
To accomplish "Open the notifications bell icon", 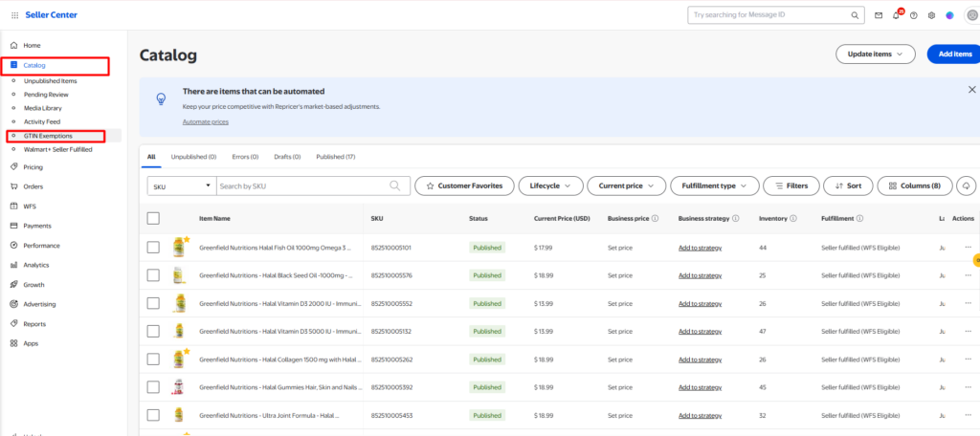I will click(x=896, y=15).
